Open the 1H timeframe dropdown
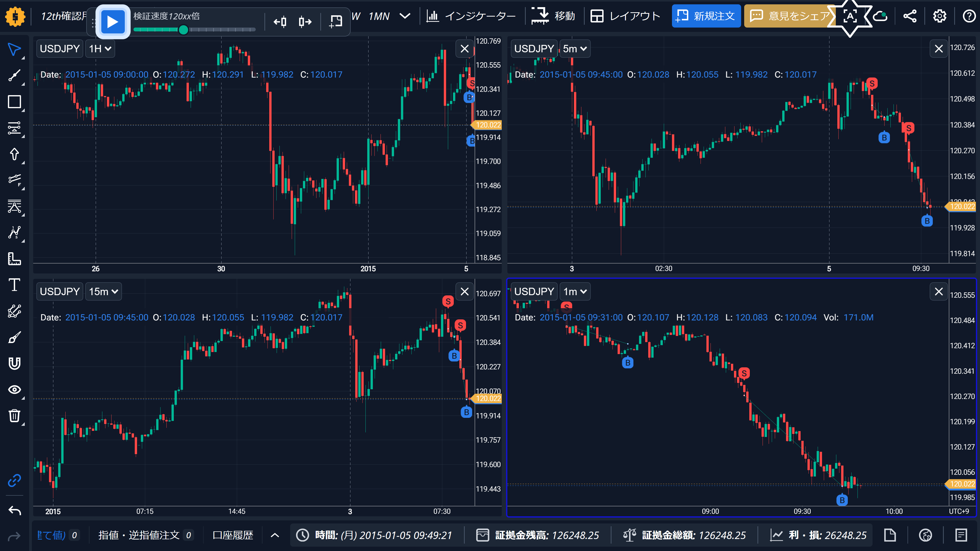 click(x=100, y=49)
